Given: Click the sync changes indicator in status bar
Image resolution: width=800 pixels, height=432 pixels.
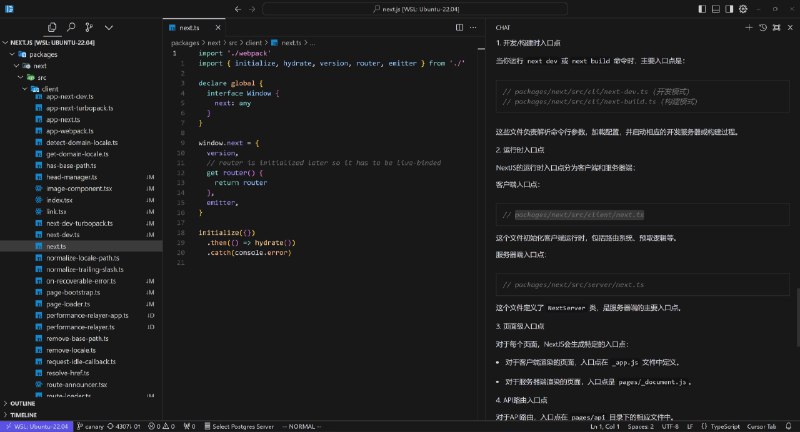Looking at the screenshot, I should (123, 426).
